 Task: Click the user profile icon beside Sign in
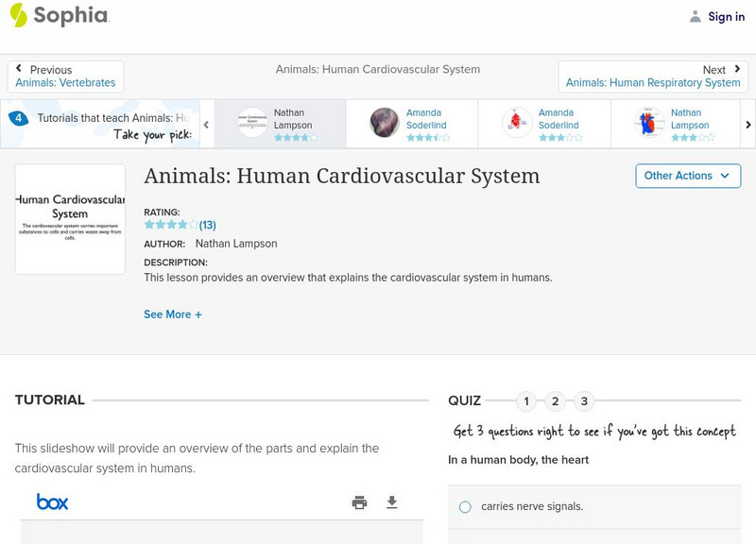click(696, 16)
